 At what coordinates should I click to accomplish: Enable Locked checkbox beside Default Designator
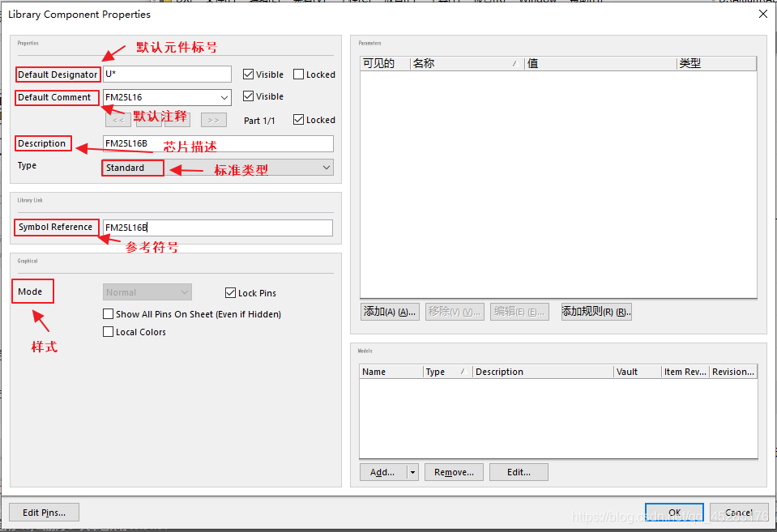pos(298,74)
